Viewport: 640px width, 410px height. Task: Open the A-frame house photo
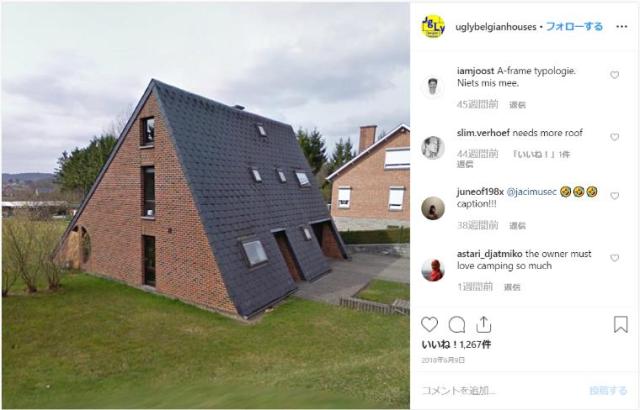tap(206, 205)
